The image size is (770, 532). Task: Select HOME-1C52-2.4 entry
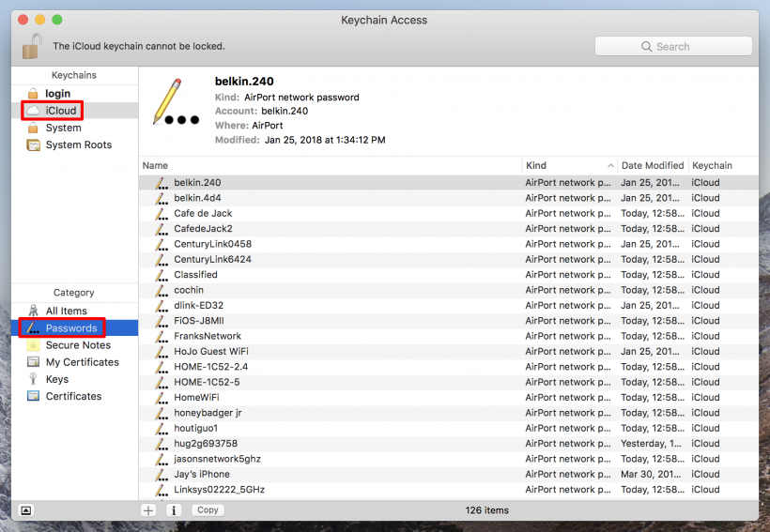(448, 367)
